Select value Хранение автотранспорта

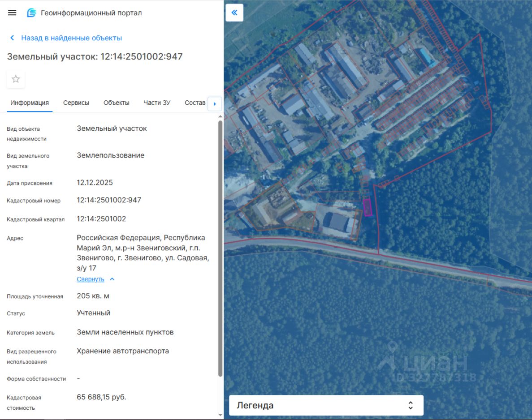point(123,351)
